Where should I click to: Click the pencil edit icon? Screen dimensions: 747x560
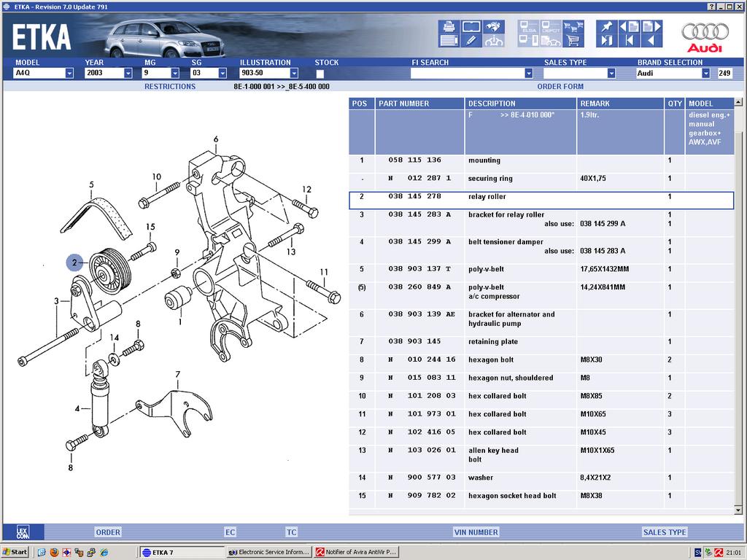pyautogui.click(x=472, y=41)
